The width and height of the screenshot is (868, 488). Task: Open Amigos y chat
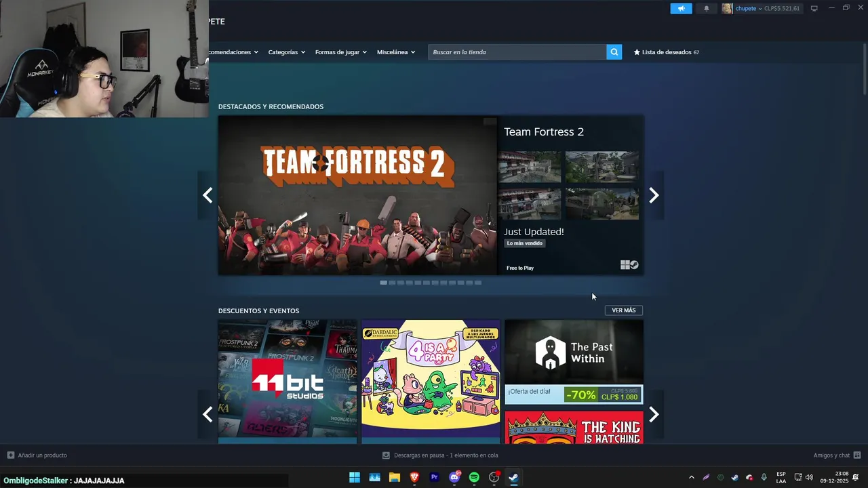837,455
